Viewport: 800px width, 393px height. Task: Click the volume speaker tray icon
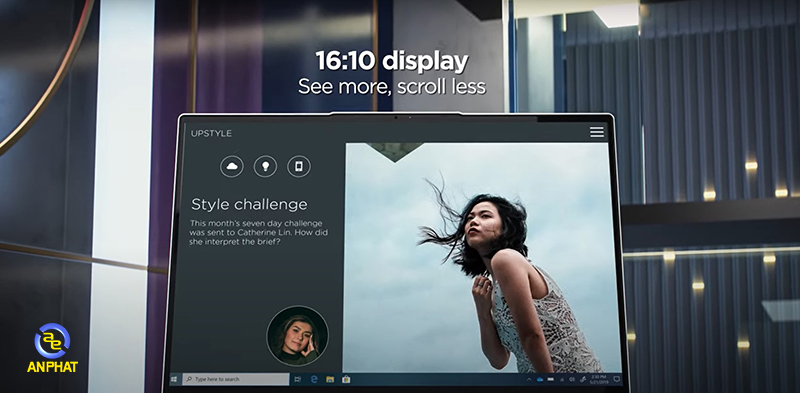[x=572, y=380]
